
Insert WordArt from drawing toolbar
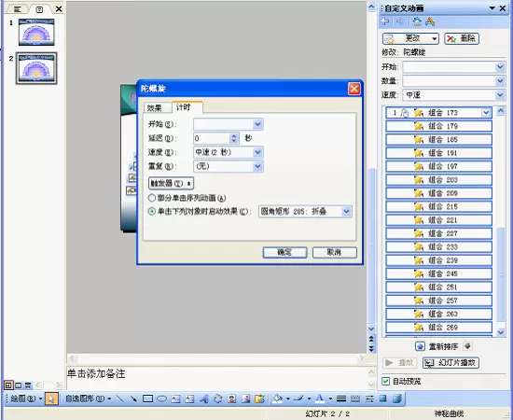204,399
